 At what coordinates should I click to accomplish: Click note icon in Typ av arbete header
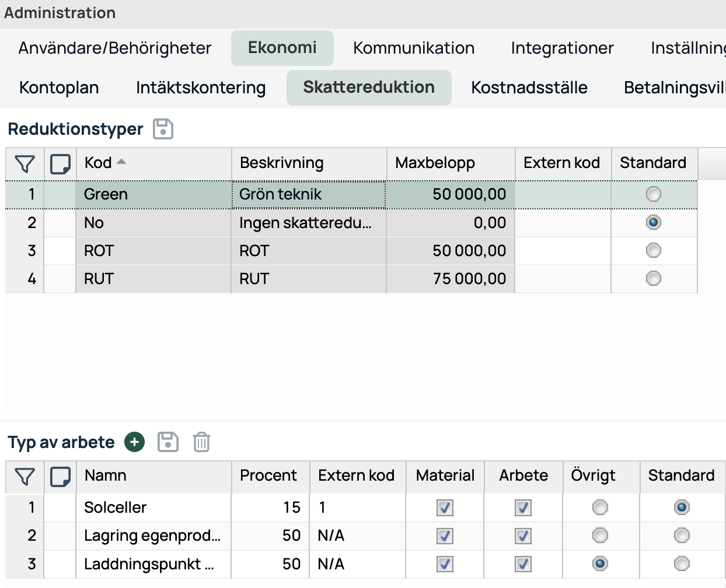[60, 477]
